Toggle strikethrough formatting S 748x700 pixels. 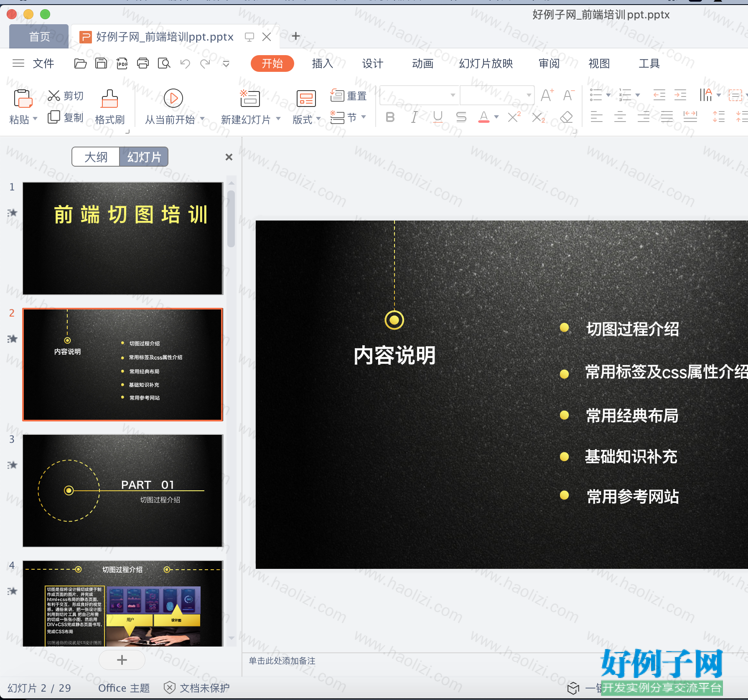click(461, 117)
